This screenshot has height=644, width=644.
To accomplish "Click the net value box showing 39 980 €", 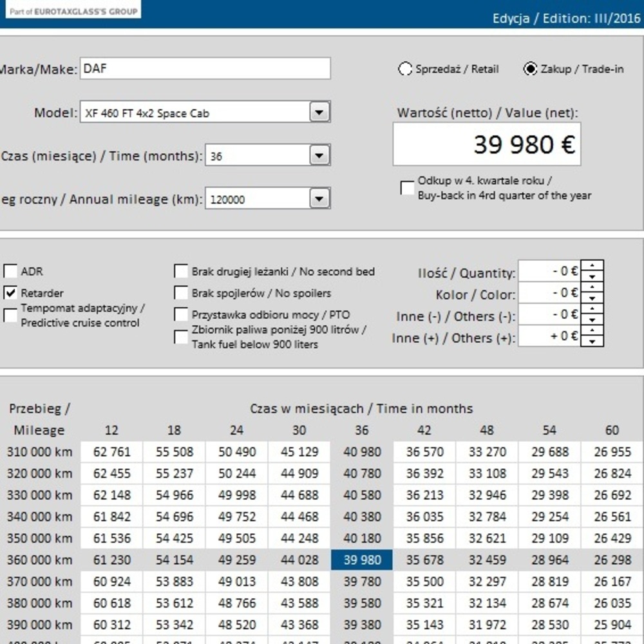I will [487, 144].
